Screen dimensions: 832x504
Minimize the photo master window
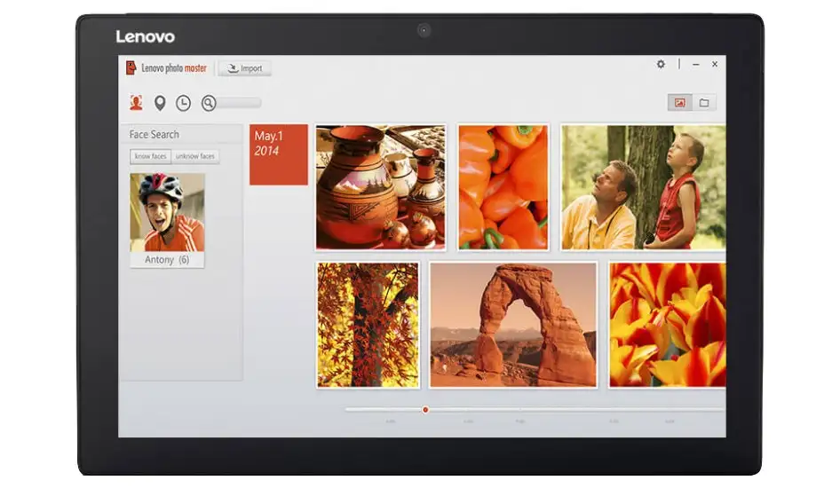(x=695, y=65)
